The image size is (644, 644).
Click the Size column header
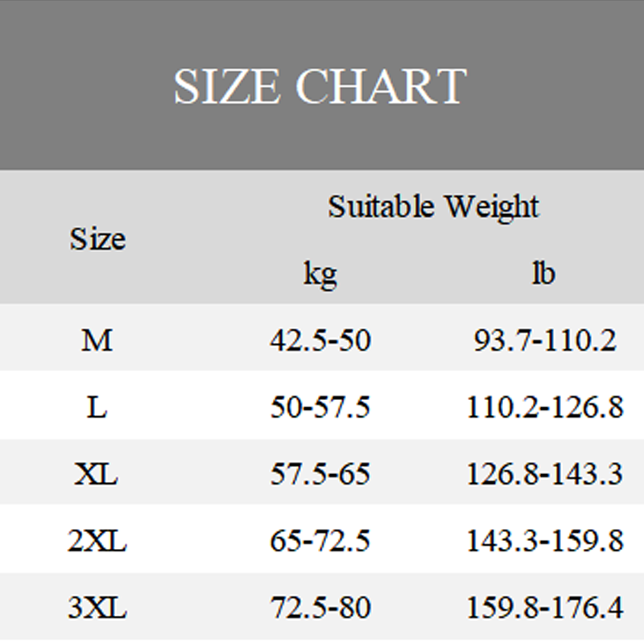coord(97,239)
